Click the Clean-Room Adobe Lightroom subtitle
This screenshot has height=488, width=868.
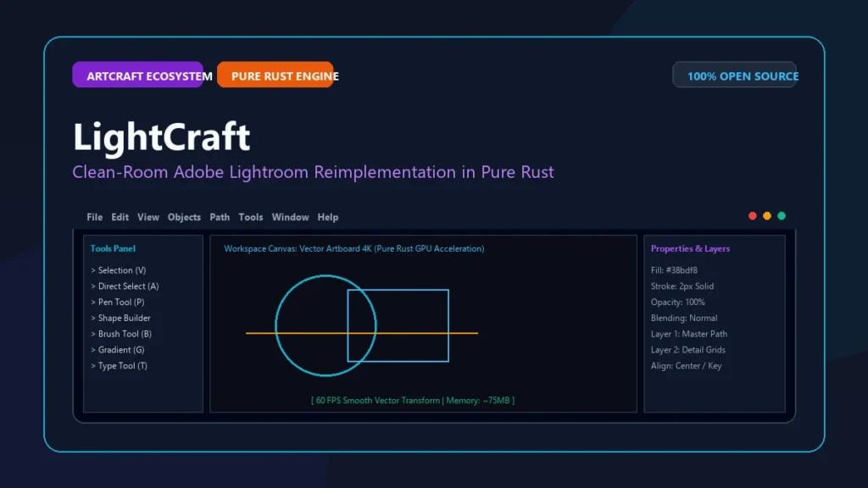[x=313, y=172]
